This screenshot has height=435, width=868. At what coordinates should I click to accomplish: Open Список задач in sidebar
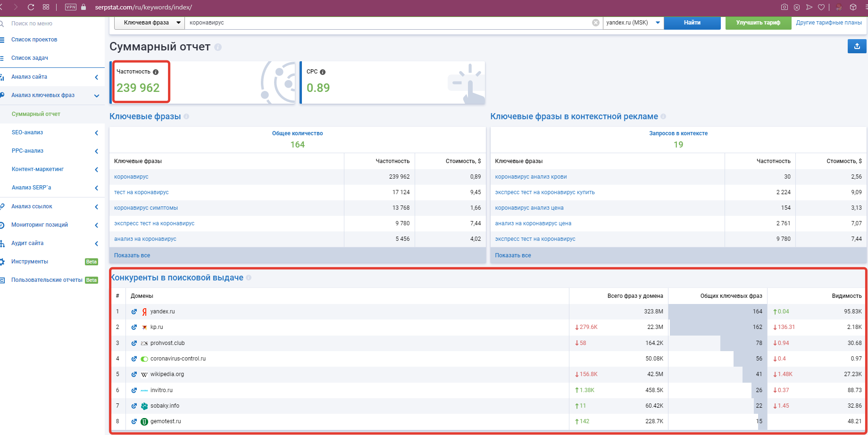(30, 58)
